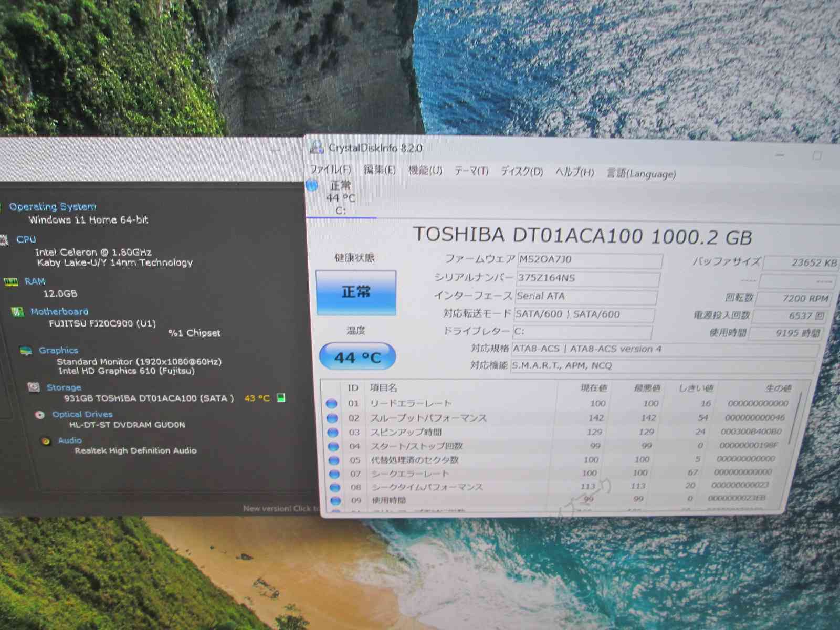Click the Audio speaker icon
840x630 pixels.
point(46,441)
